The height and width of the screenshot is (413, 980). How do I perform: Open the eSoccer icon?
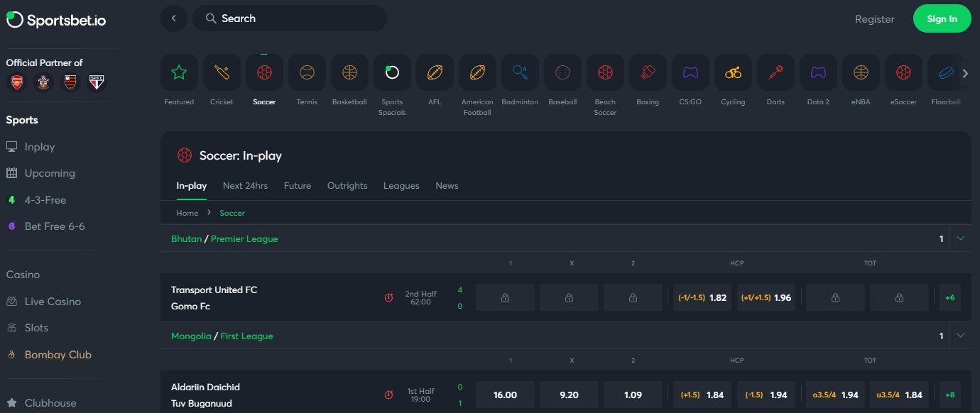pos(903,72)
